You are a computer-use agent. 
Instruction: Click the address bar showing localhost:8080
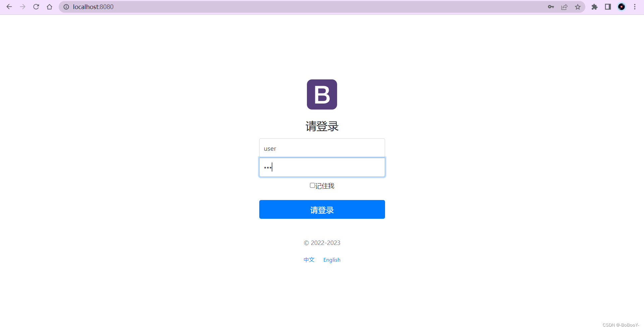(x=93, y=7)
